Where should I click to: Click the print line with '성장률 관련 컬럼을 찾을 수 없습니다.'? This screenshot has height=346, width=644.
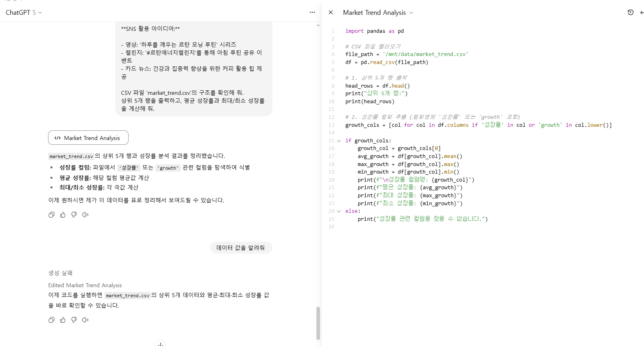click(423, 219)
